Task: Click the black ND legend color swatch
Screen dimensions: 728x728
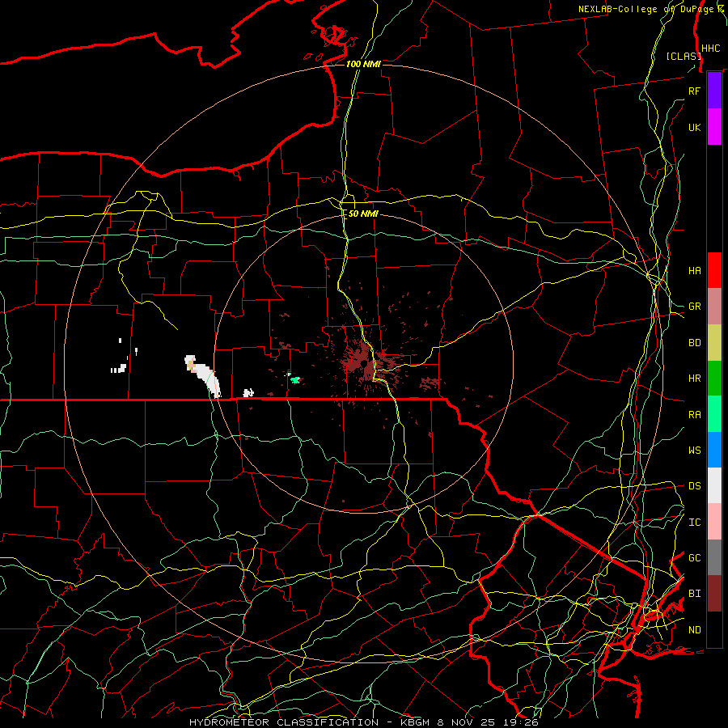Action: (x=714, y=629)
